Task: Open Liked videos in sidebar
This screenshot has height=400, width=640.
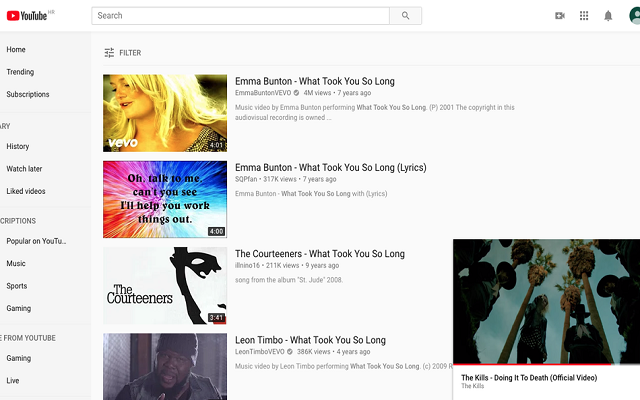Action: 26,191
